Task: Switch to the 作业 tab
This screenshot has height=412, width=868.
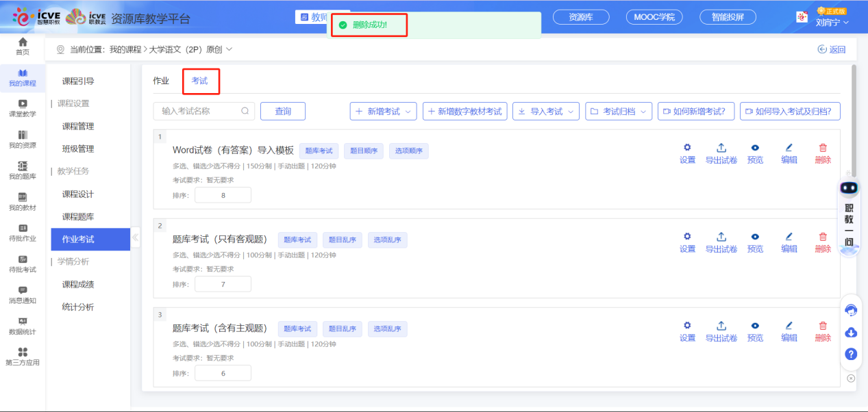Action: (160, 80)
